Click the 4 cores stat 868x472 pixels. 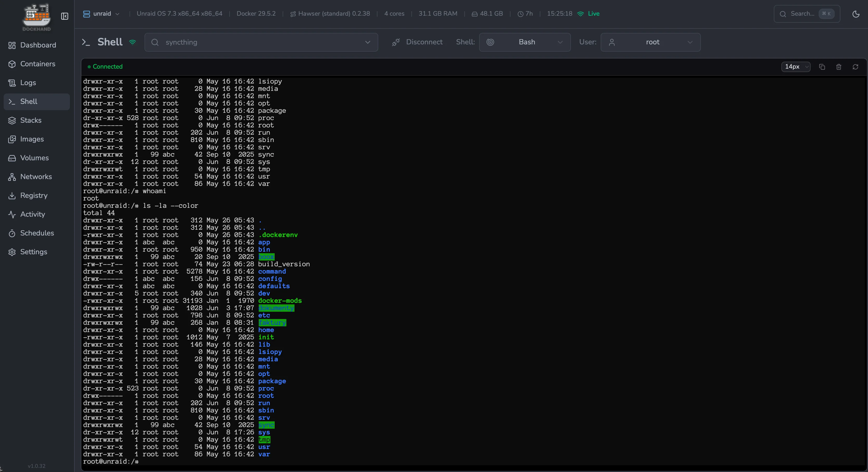click(394, 14)
